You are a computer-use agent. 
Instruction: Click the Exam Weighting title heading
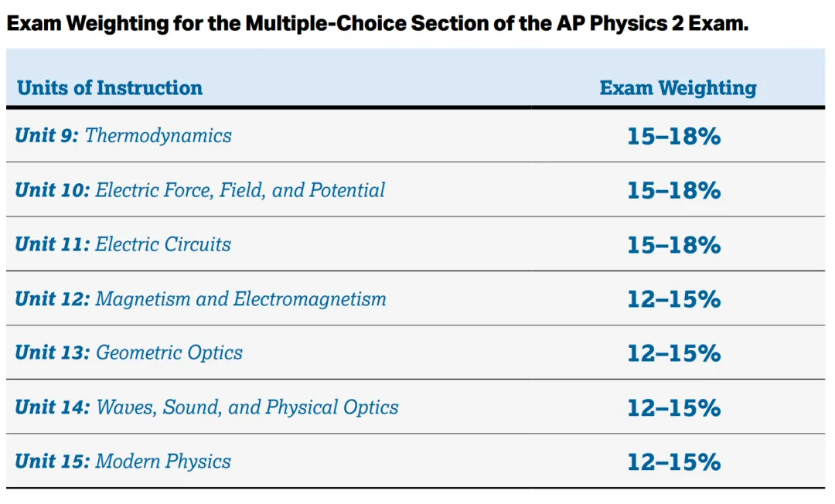tap(377, 23)
